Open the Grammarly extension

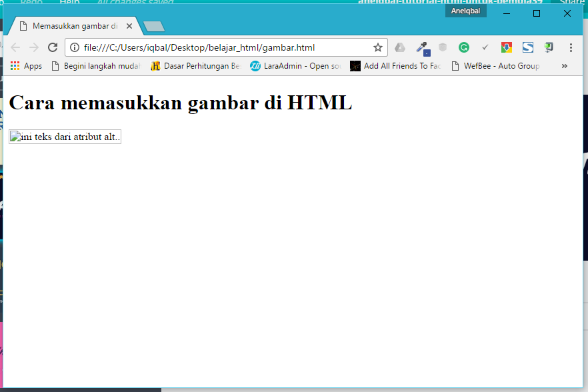pos(464,47)
